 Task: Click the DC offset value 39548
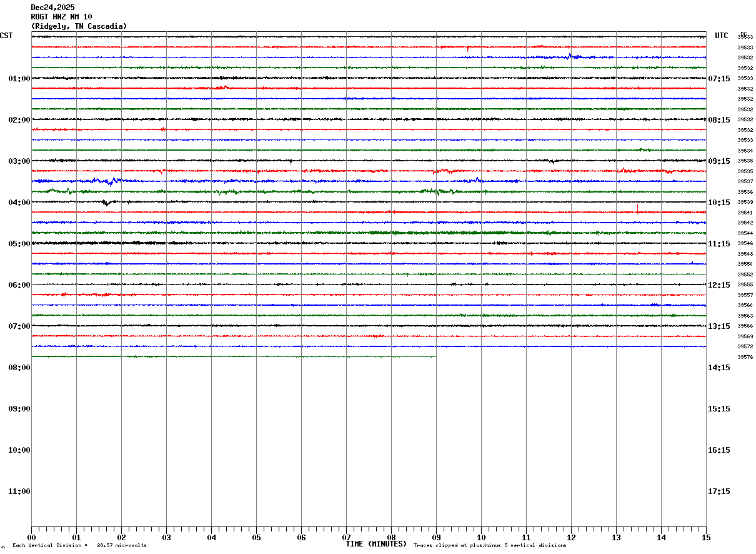(745, 254)
